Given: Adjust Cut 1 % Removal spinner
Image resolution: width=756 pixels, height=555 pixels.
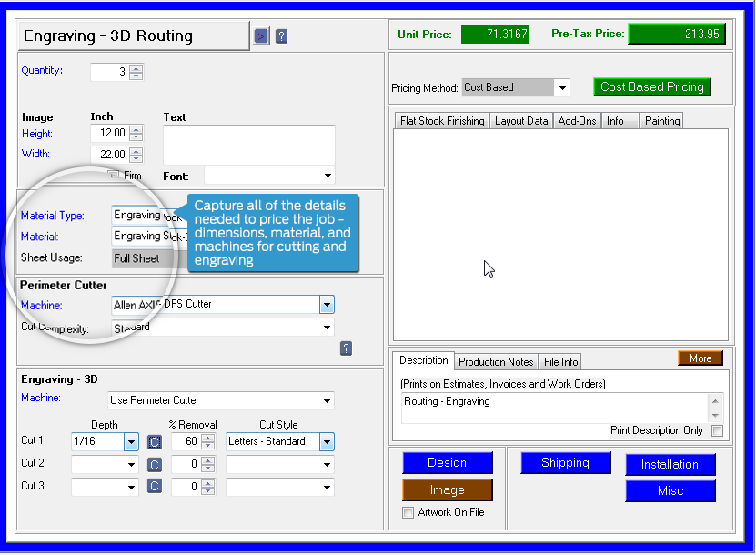Looking at the screenshot, I should click(x=208, y=441).
